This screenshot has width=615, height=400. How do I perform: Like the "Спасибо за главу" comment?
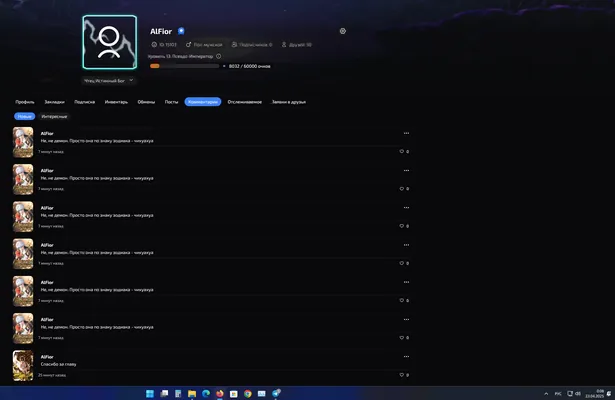[402, 375]
